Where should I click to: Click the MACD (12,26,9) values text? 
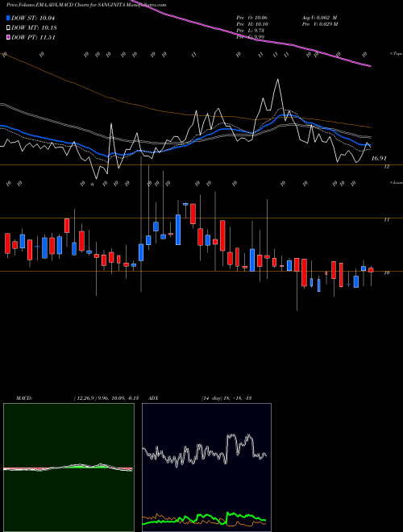coord(106,398)
